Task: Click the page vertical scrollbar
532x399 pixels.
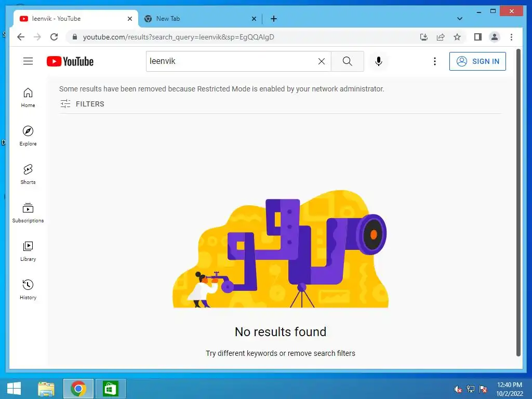Action: pyautogui.click(x=518, y=203)
